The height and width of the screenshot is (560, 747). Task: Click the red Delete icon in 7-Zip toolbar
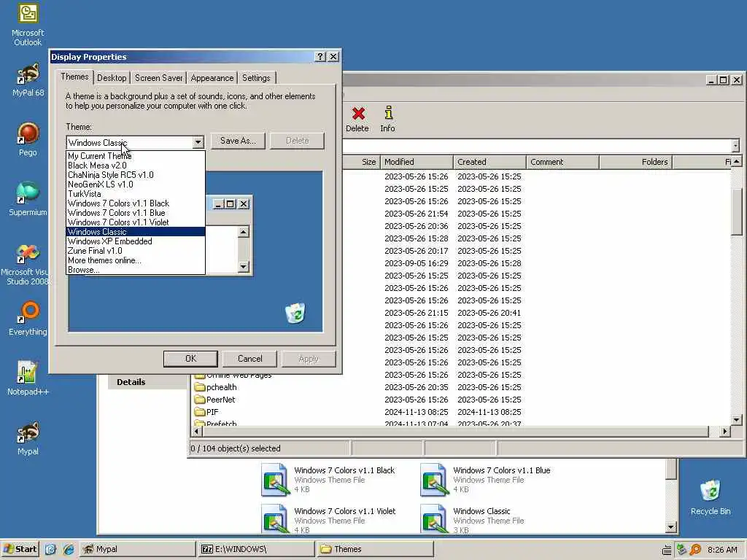pos(357,119)
